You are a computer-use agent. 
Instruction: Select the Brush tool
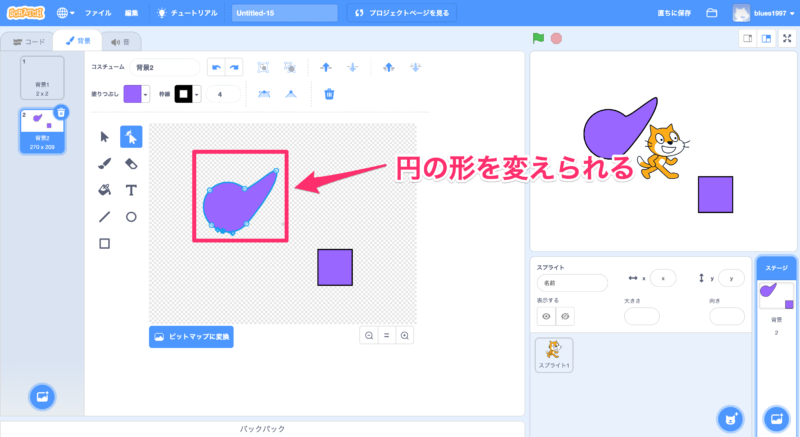click(105, 163)
